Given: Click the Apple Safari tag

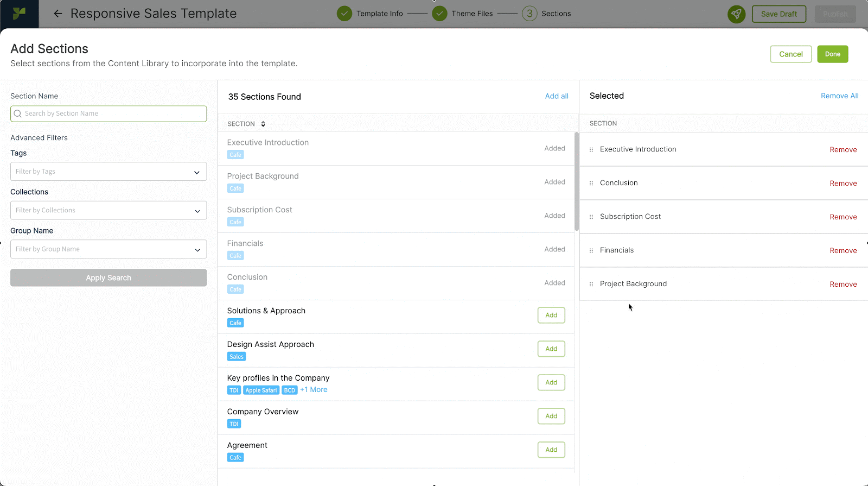Looking at the screenshot, I should [261, 390].
